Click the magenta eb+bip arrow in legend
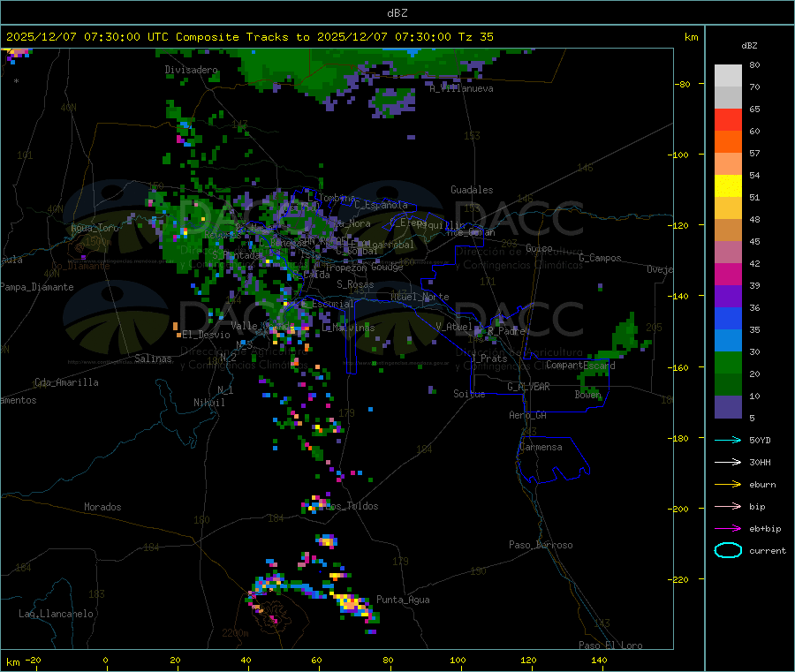This screenshot has height=672, width=795. [x=728, y=528]
